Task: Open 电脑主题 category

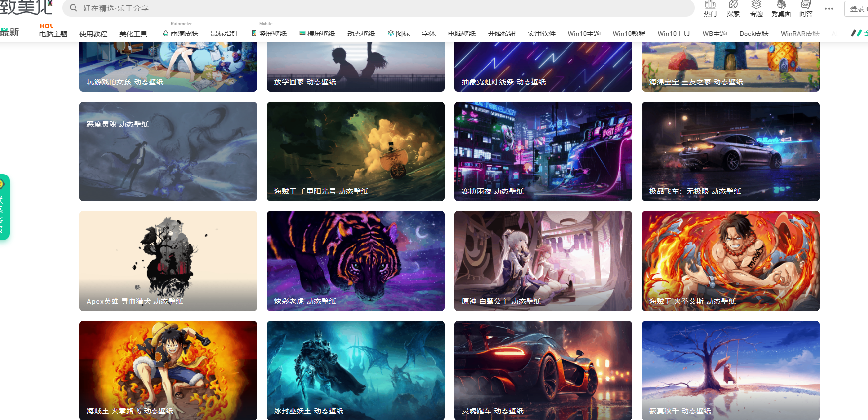Action: (53, 34)
